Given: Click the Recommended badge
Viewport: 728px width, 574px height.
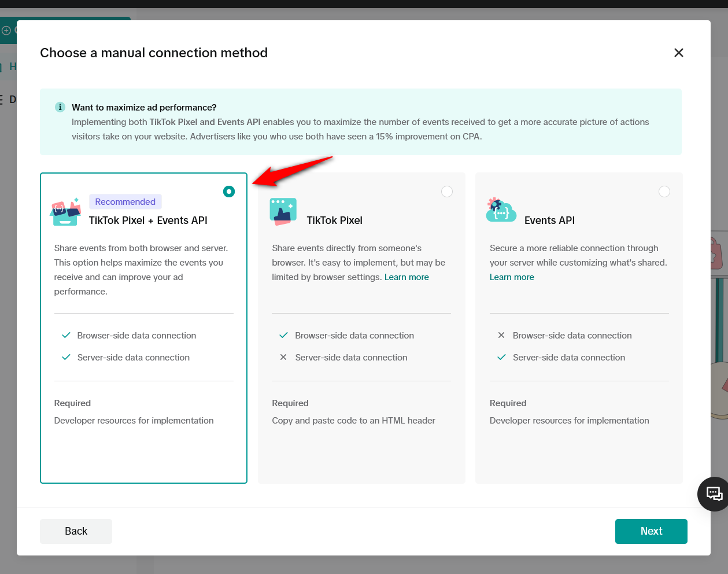Looking at the screenshot, I should pyautogui.click(x=125, y=202).
